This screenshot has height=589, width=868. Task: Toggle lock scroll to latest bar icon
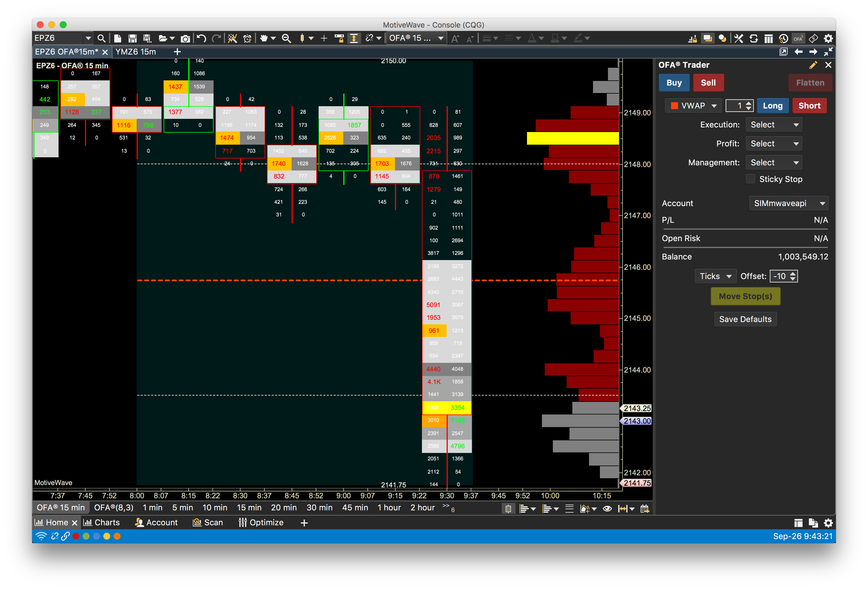pyautogui.click(x=339, y=38)
